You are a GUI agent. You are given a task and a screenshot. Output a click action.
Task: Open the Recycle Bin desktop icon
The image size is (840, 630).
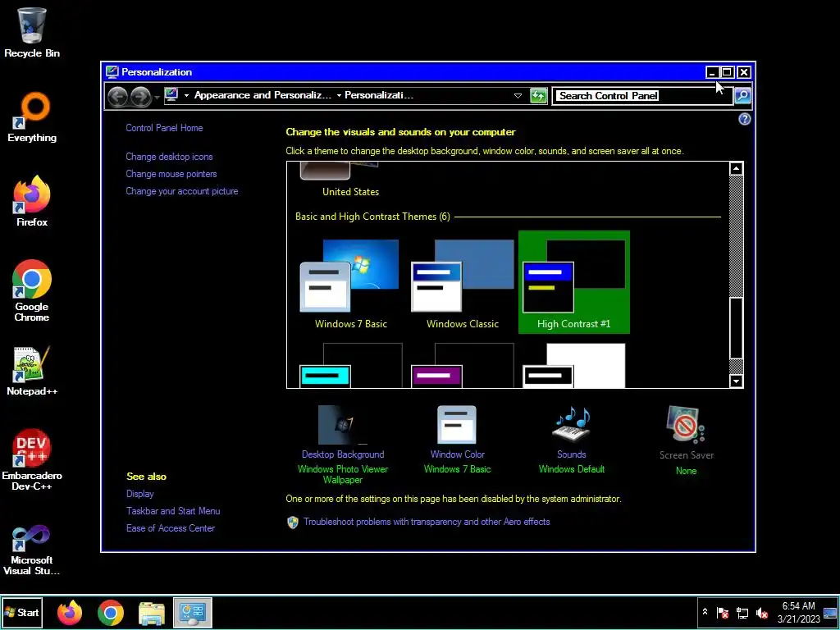click(x=32, y=32)
